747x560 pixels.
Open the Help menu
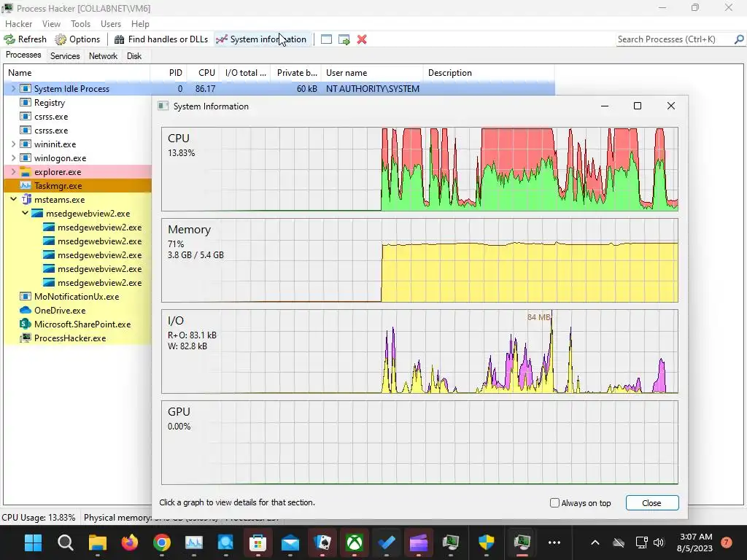[x=140, y=24]
